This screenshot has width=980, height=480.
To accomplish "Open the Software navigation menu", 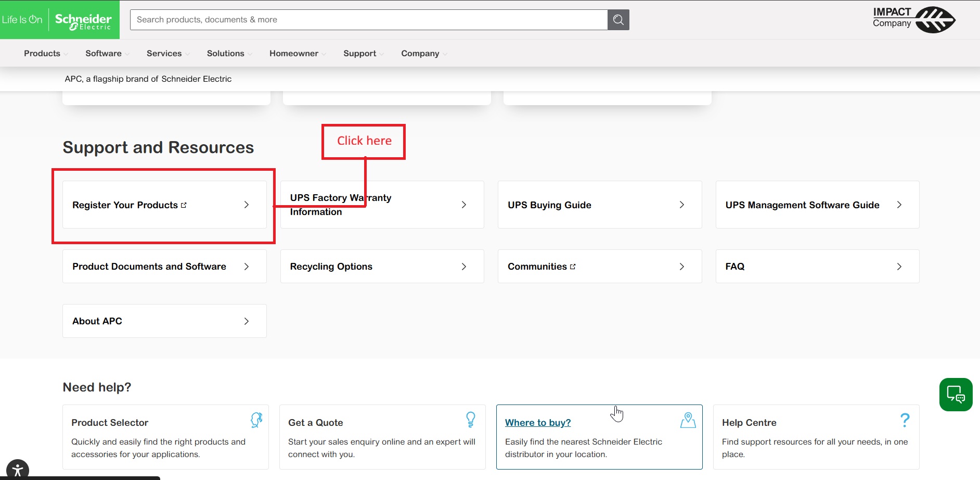I will (x=104, y=54).
